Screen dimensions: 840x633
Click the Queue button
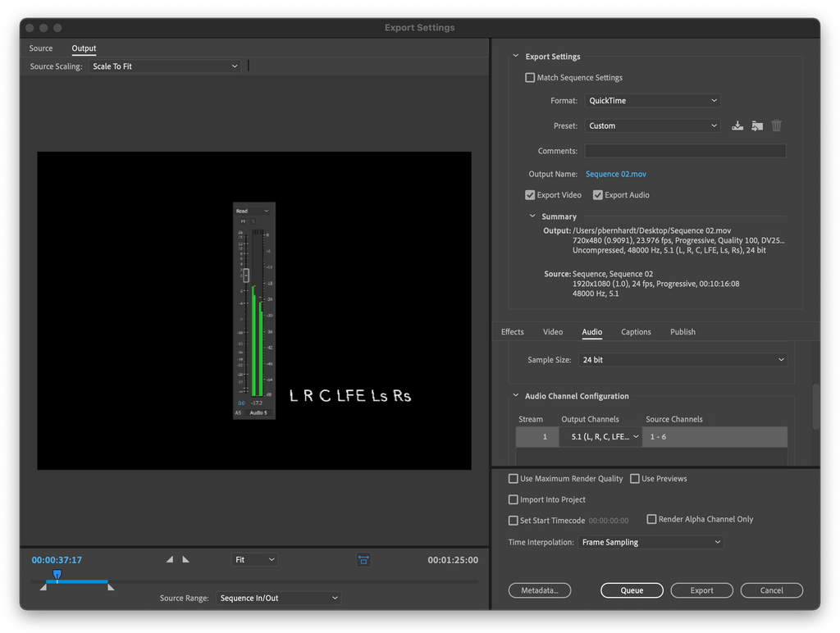point(632,590)
